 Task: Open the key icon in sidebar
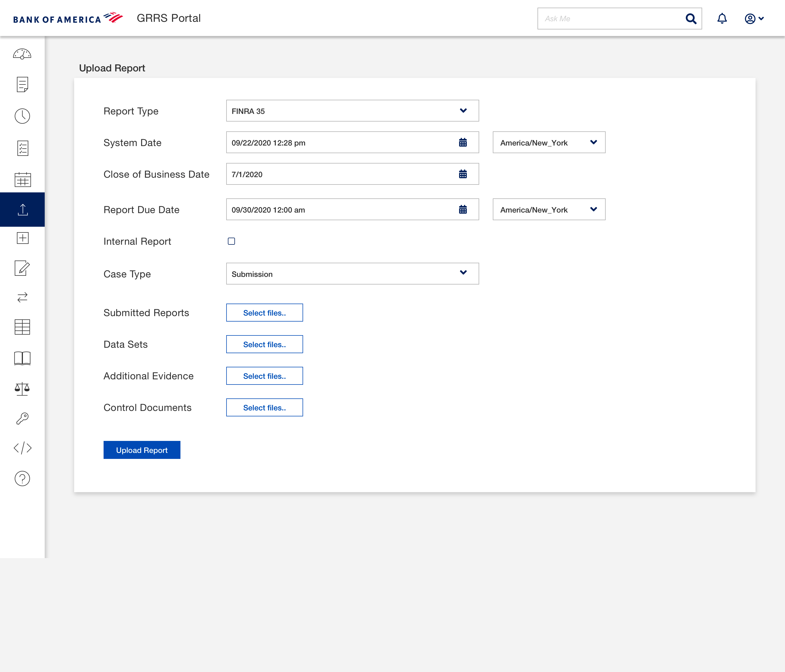pos(22,419)
